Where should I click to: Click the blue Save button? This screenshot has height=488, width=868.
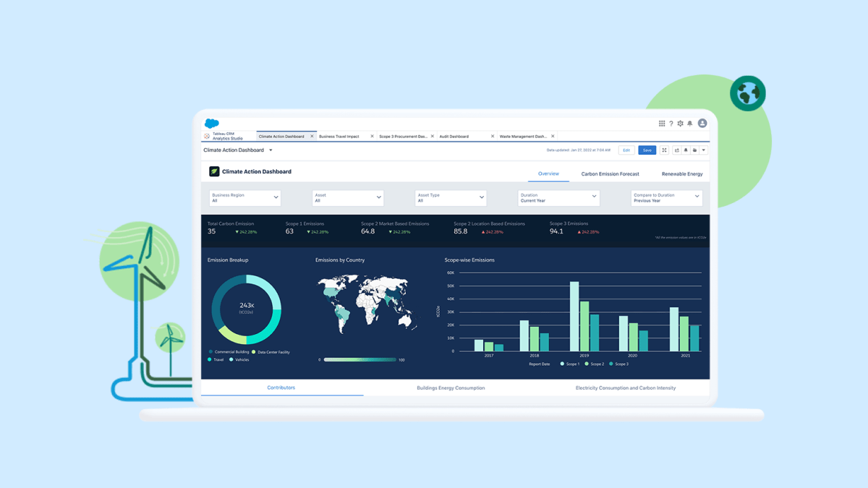(x=647, y=150)
